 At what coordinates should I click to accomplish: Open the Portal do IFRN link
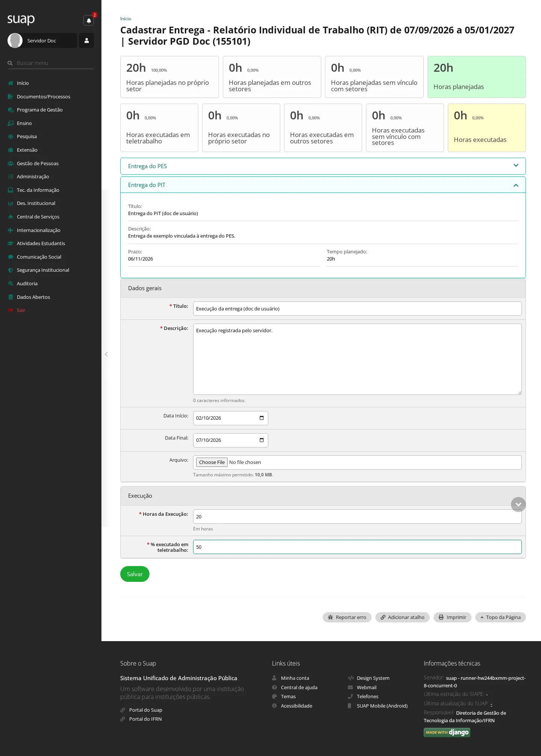(x=145, y=719)
